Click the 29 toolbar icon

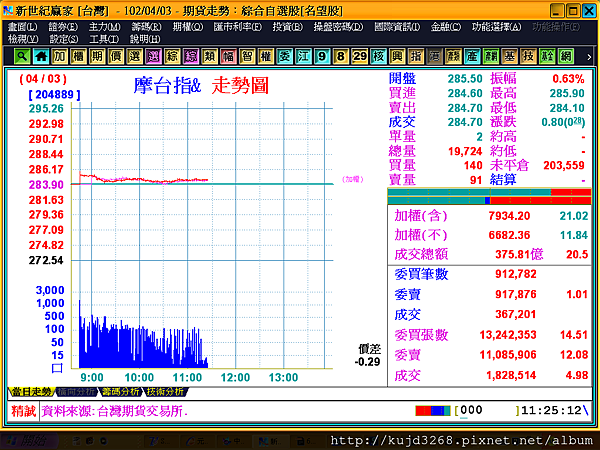359,57
